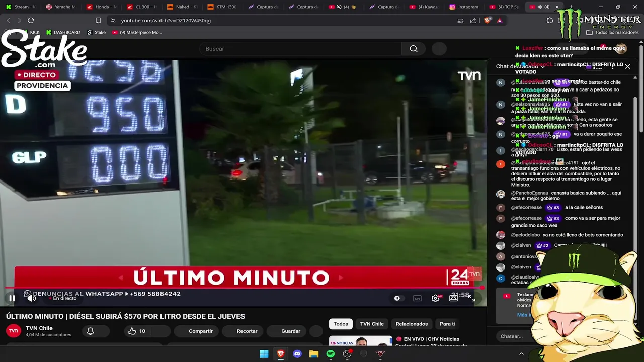The height and width of the screenshot is (362, 644).
Task: Switch to the 'KTM 1390' browser tab
Action: click(222, 7)
